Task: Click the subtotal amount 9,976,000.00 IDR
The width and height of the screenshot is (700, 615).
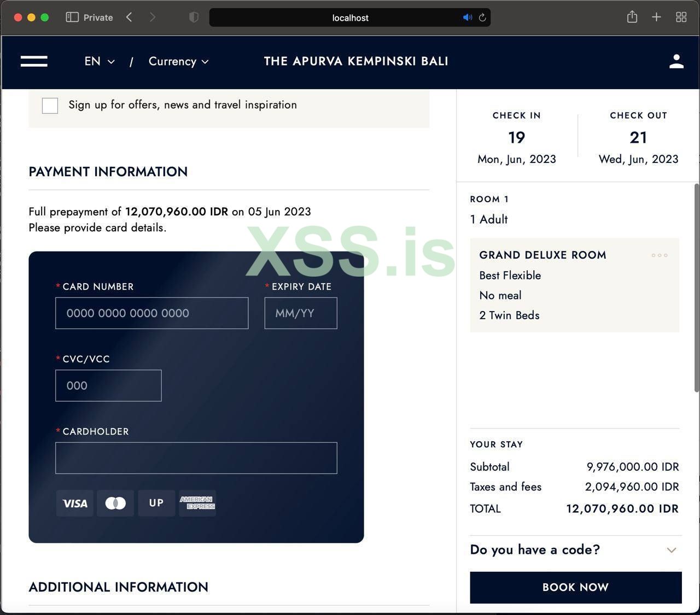Action: [x=633, y=467]
